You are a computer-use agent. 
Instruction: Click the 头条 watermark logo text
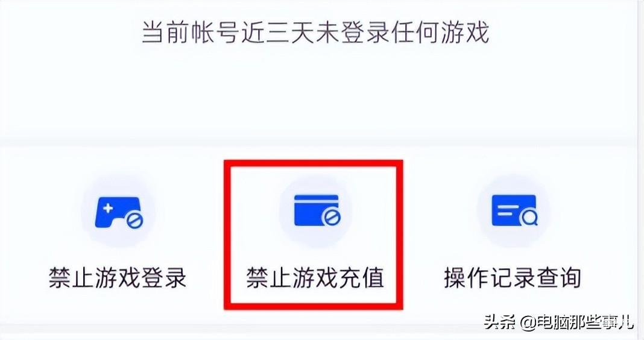tap(499, 323)
